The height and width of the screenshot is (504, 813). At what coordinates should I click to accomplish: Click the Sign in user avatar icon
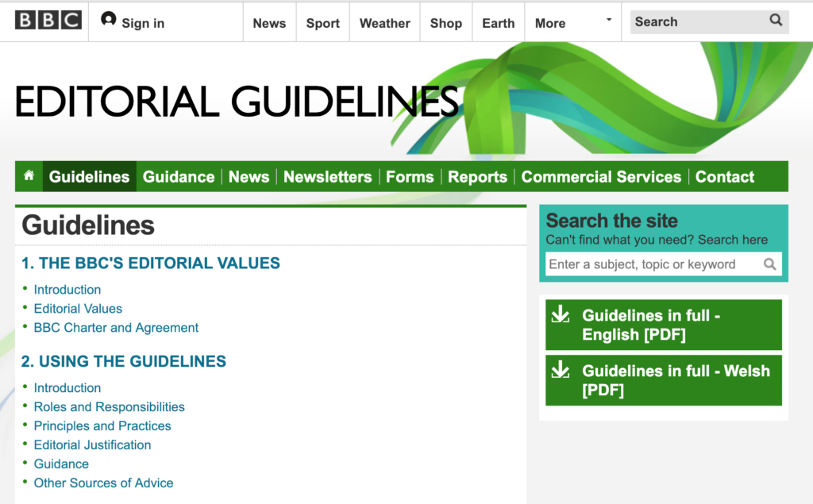click(108, 19)
